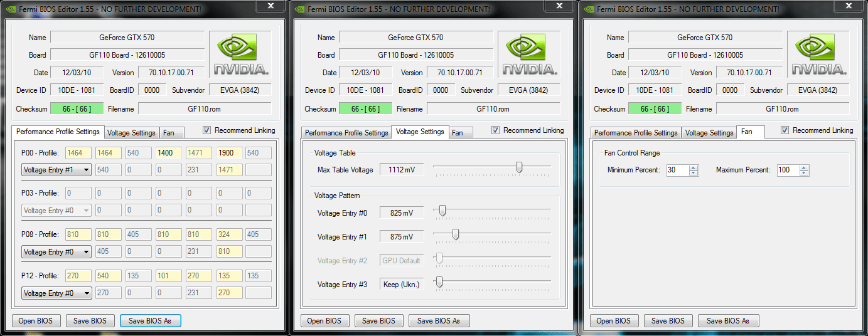This screenshot has height=336, width=868.
Task: Click Save BIOS As in the Voltage Settings window
Action: pos(439,320)
